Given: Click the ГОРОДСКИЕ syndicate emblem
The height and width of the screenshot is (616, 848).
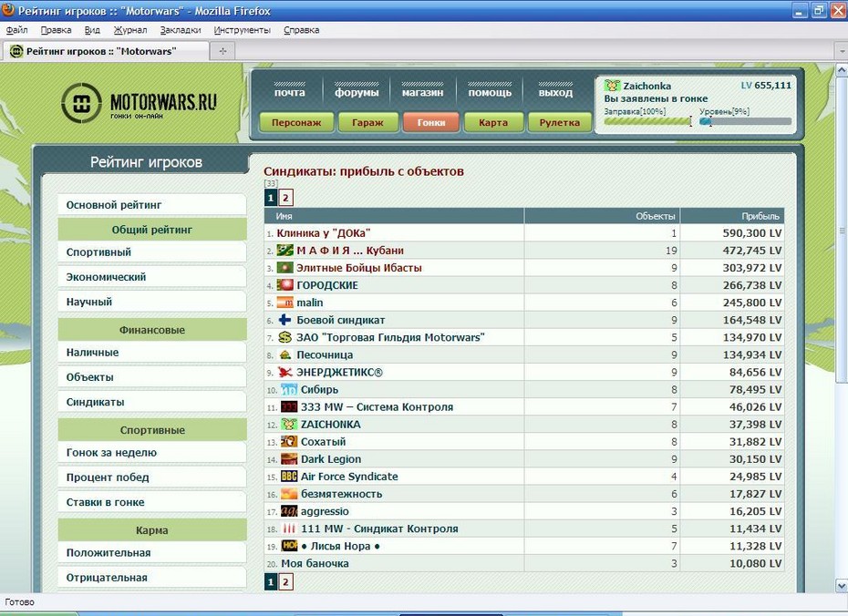Looking at the screenshot, I should [285, 285].
